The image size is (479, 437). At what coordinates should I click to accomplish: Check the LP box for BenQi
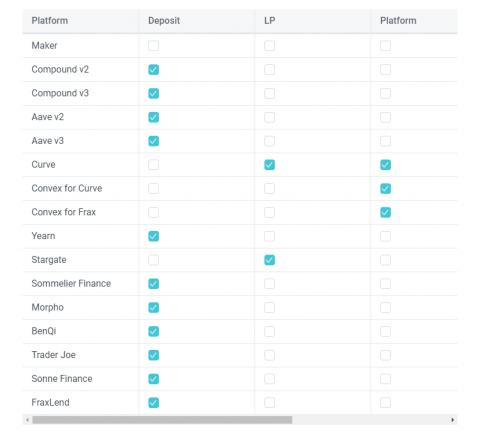click(x=269, y=331)
